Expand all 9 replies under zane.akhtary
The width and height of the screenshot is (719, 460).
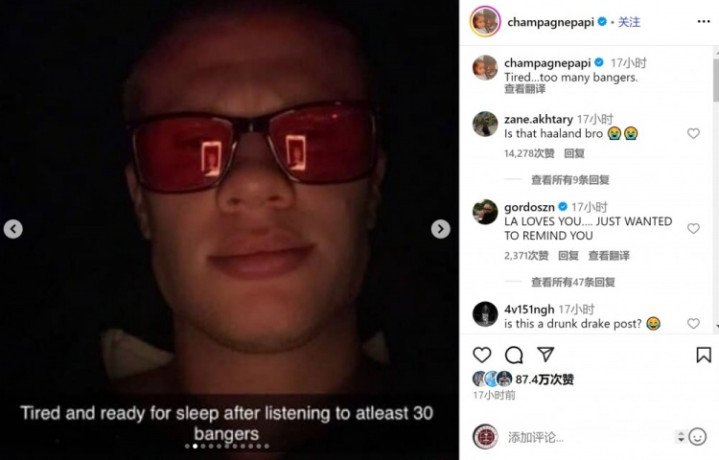click(570, 180)
